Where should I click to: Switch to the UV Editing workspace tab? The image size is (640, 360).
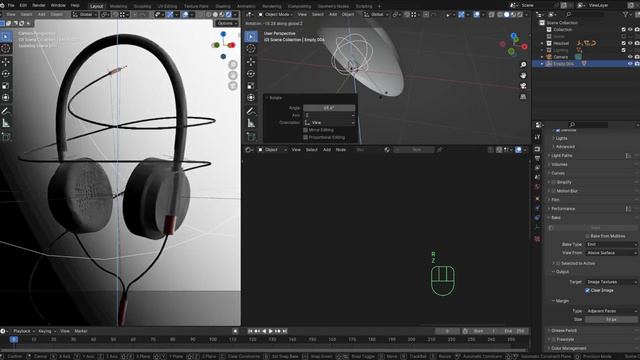(x=167, y=6)
